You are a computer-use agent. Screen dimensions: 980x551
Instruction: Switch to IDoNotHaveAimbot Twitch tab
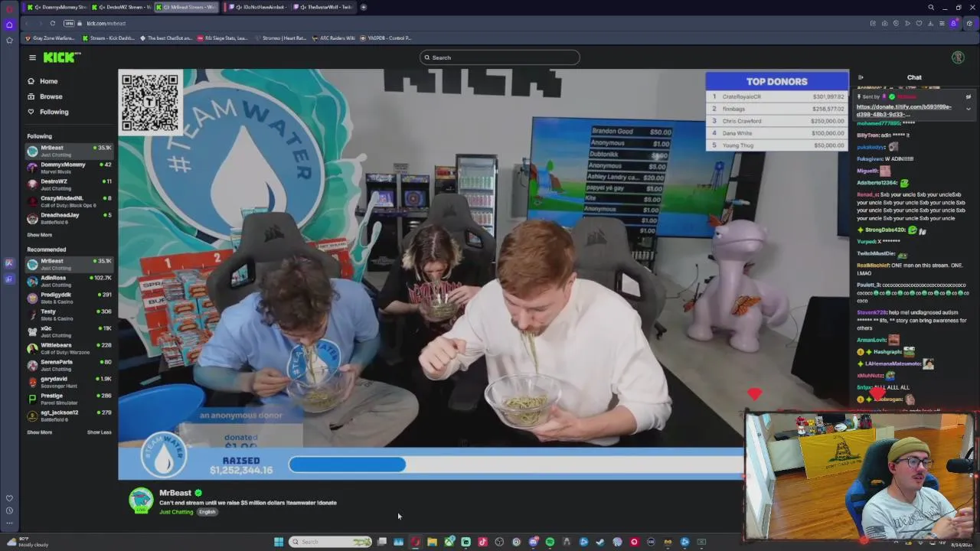pyautogui.click(x=259, y=7)
